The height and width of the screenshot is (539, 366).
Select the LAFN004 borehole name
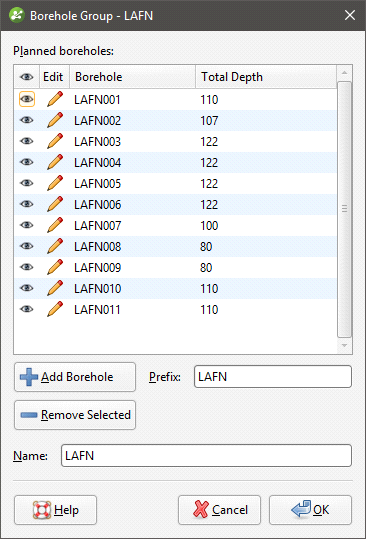click(98, 163)
